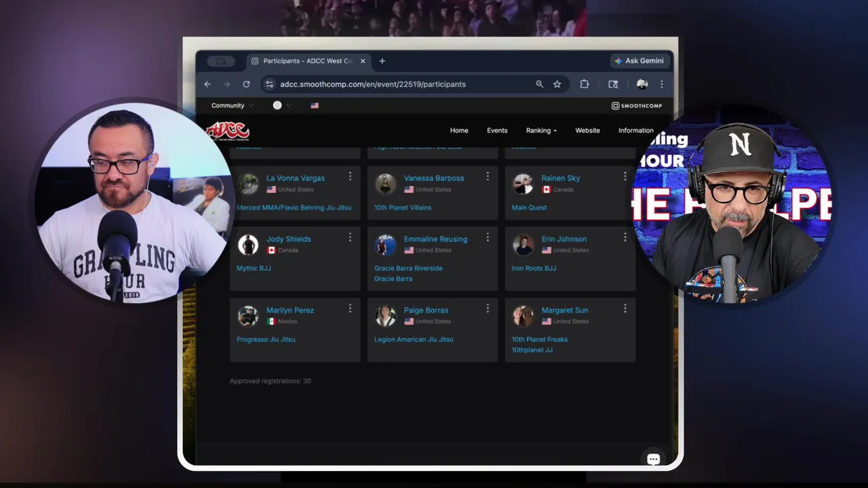Click Paige Borras avatar photo

pyautogui.click(x=386, y=316)
